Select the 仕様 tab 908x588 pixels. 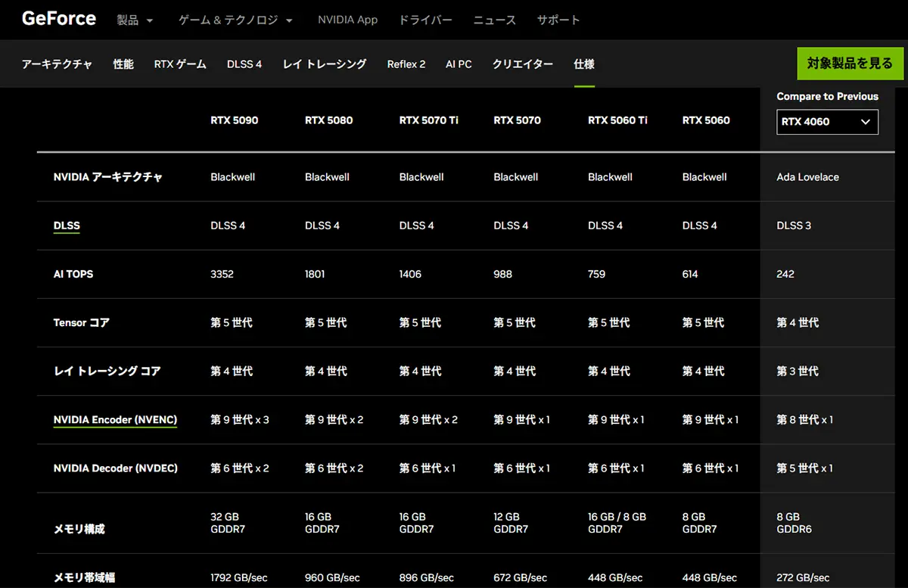click(x=584, y=64)
